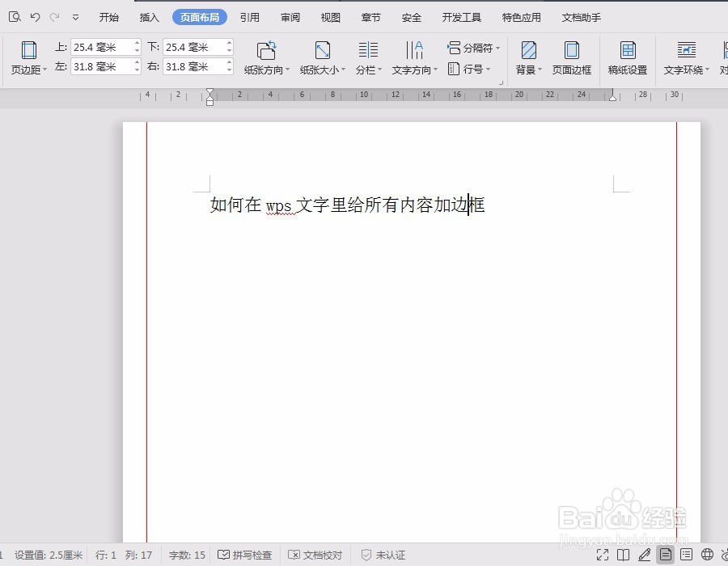The image size is (728, 566).
Task: Open the 分栏 columns dropdown
Action: [x=369, y=57]
